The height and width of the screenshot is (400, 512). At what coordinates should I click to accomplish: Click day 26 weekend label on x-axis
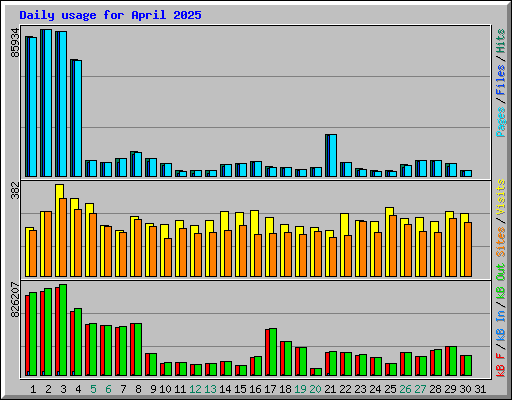pos(405,389)
